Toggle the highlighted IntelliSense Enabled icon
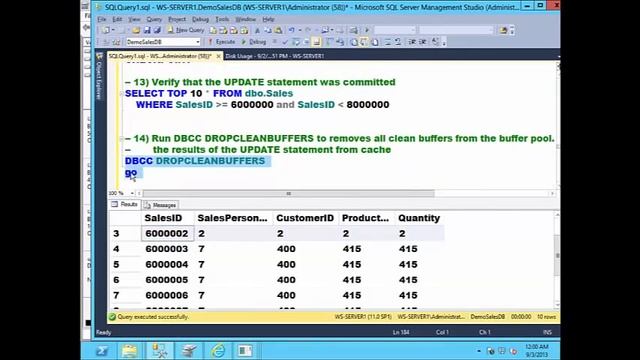Image resolution: width=640 pixels, height=360 pixels. tap(316, 42)
